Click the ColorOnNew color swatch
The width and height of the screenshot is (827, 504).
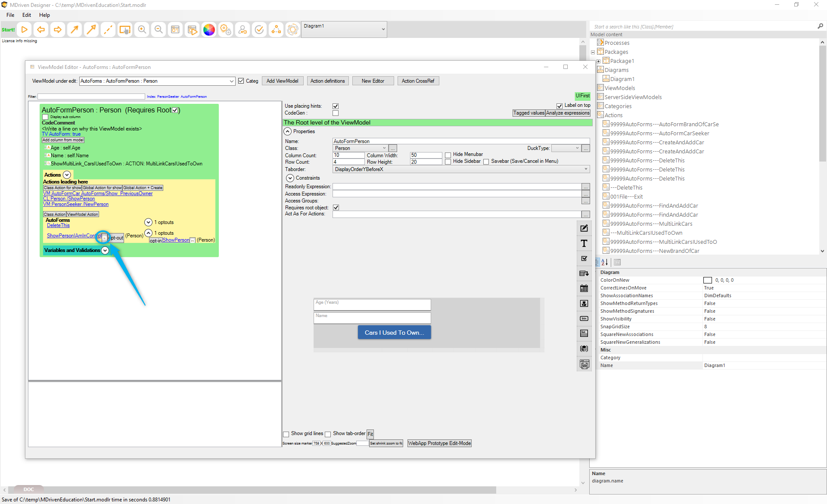(x=708, y=280)
